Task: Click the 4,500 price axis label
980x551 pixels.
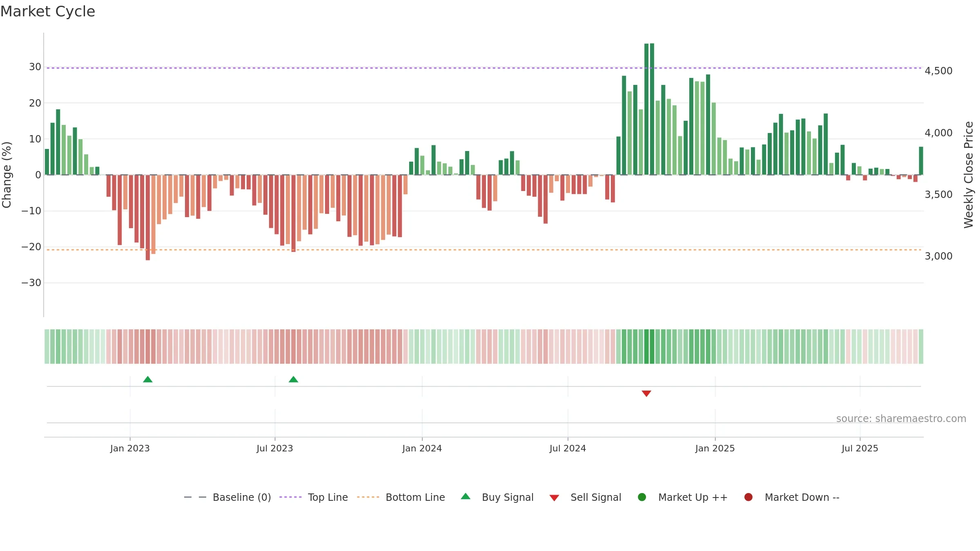Action: [938, 71]
